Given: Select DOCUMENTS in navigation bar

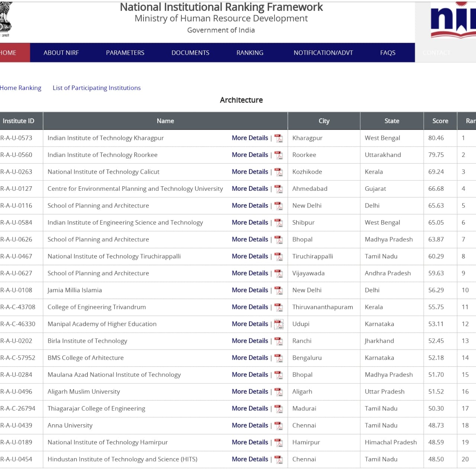Looking at the screenshot, I should [190, 53].
